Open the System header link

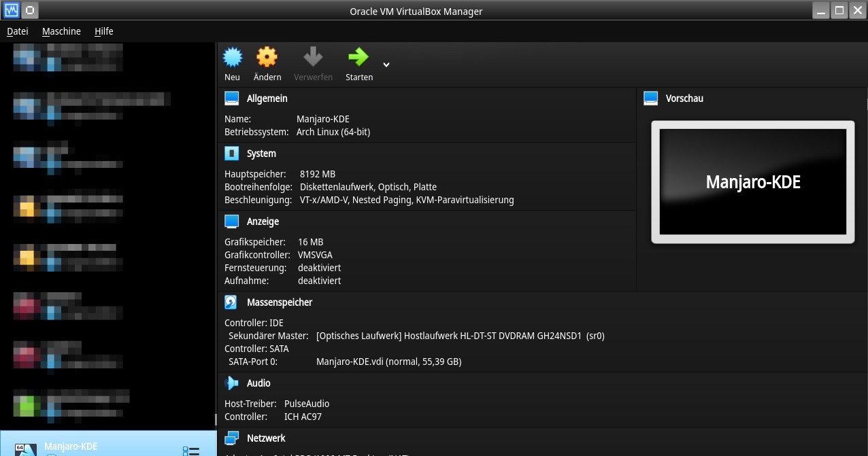pos(261,154)
